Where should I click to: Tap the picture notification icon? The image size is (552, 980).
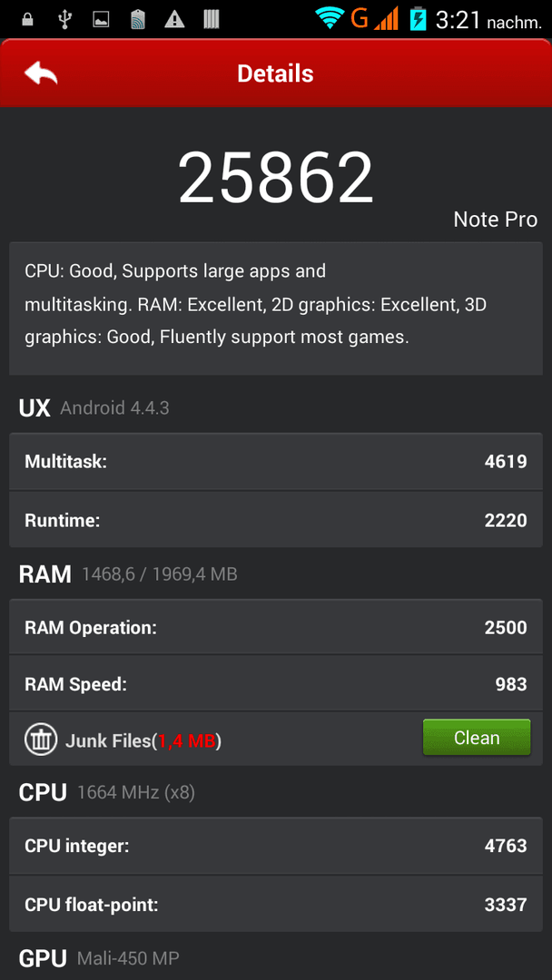pos(101,20)
